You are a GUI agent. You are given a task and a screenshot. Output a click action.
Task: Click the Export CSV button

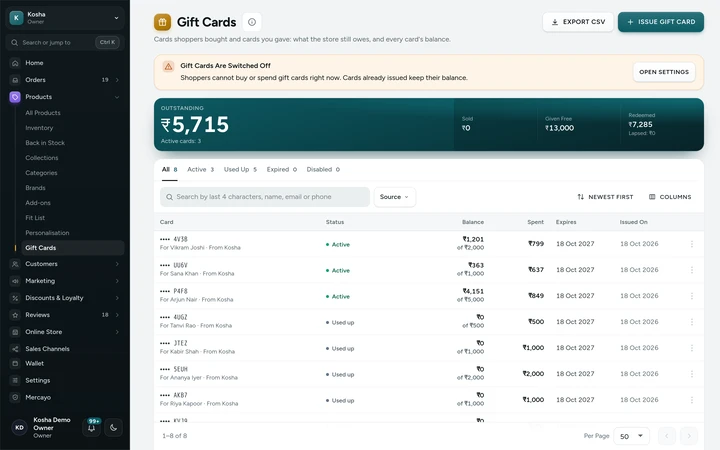(x=578, y=22)
